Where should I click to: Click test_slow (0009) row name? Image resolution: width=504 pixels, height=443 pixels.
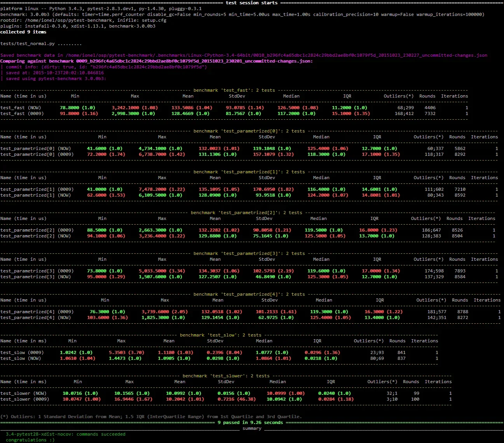22,352
